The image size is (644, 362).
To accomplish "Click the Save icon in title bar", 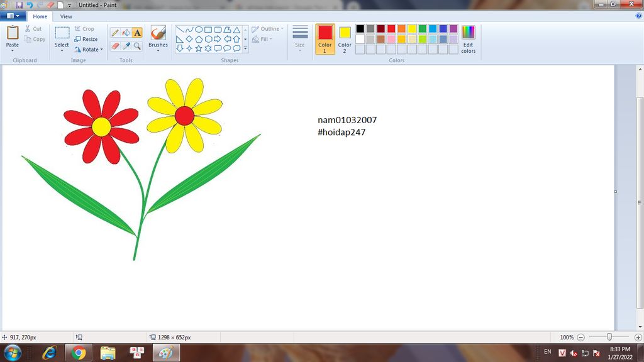I will 19,5.
